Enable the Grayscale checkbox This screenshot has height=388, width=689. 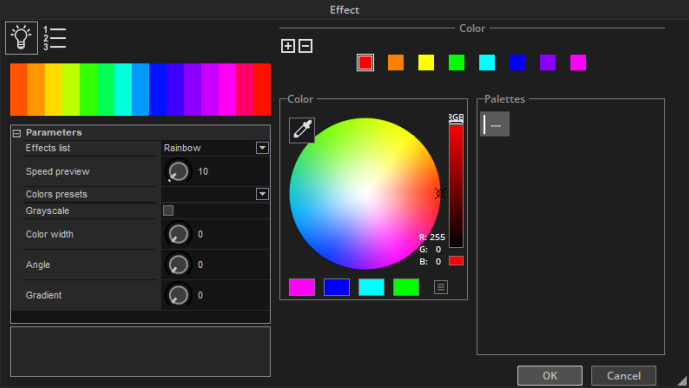point(168,210)
